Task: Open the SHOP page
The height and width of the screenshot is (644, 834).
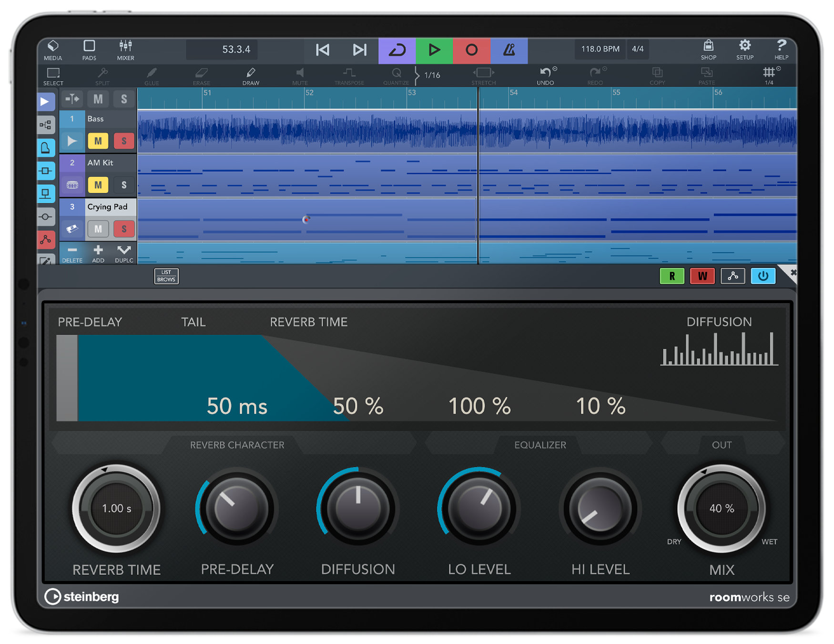Action: click(x=708, y=50)
